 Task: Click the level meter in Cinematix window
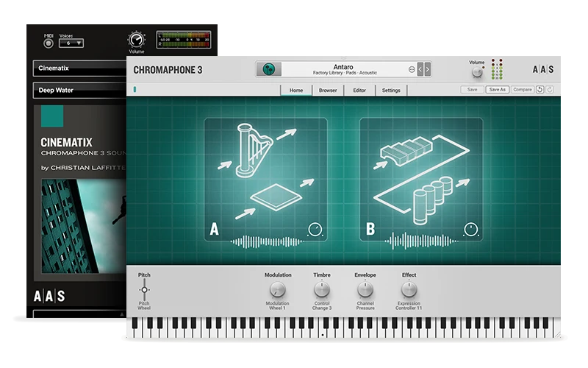pyautogui.click(x=183, y=40)
